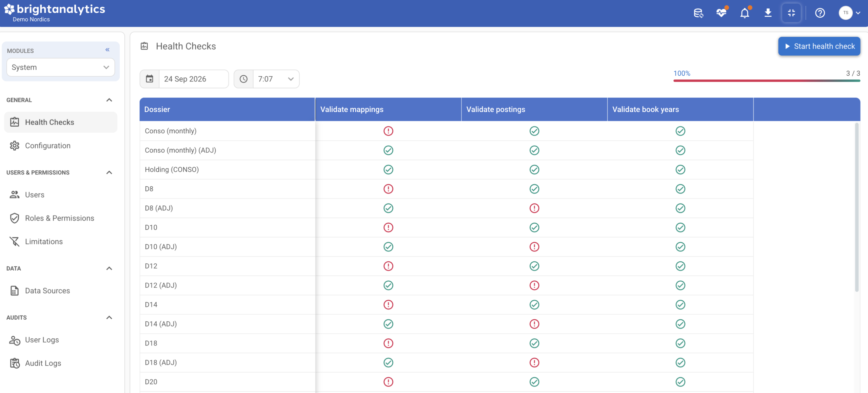Open the notifications bell
This screenshot has height=393, width=868.
tap(745, 13)
